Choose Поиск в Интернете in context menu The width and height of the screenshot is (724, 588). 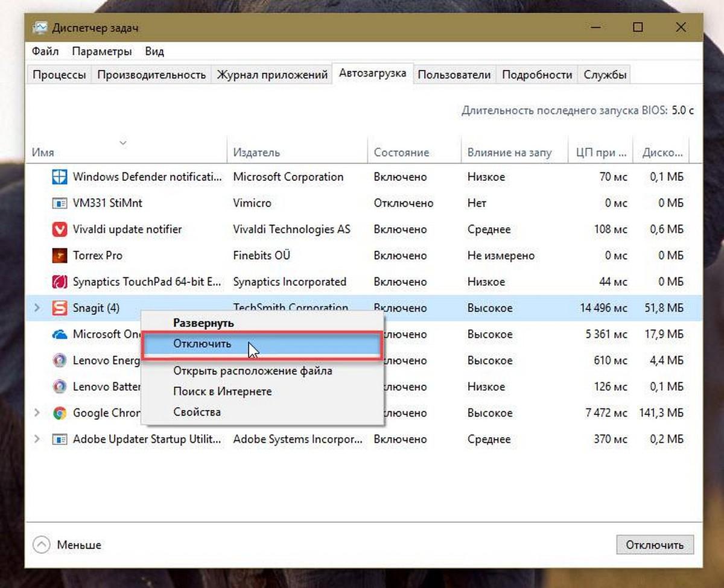coord(262,391)
